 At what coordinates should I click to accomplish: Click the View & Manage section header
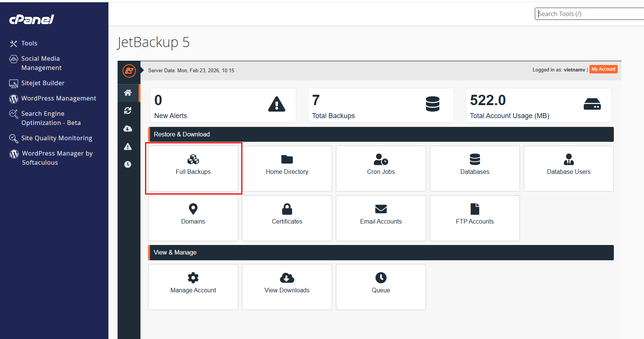(x=381, y=253)
